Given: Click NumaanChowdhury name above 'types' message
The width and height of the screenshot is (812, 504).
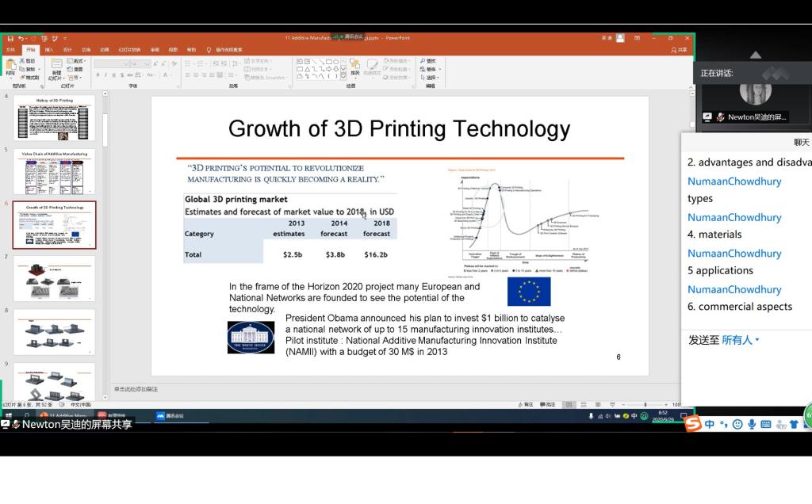Looking at the screenshot, I should [x=734, y=181].
